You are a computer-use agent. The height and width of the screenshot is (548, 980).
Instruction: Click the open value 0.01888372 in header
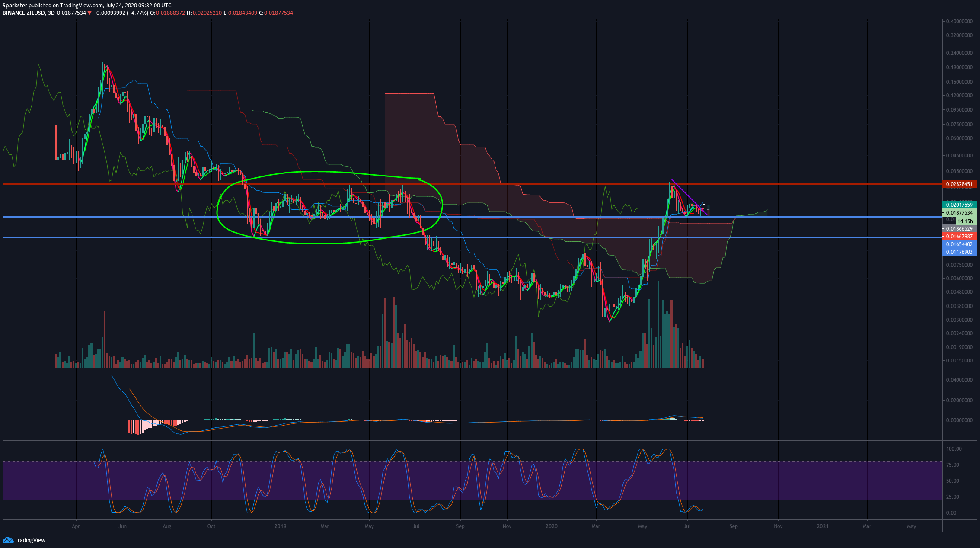click(170, 13)
